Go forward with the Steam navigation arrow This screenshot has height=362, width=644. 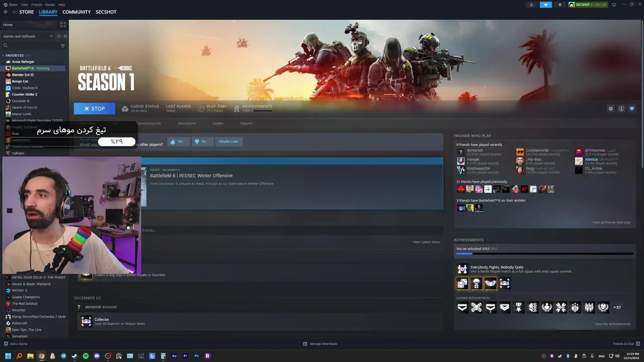coord(13,12)
